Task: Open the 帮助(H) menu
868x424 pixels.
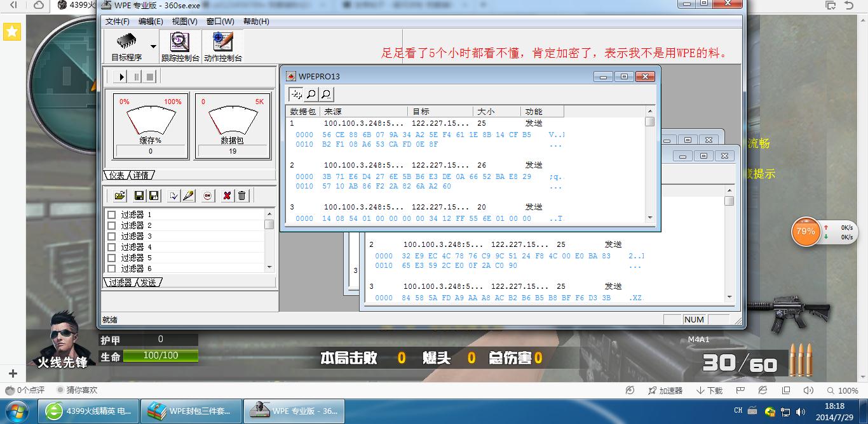Action: coord(256,21)
